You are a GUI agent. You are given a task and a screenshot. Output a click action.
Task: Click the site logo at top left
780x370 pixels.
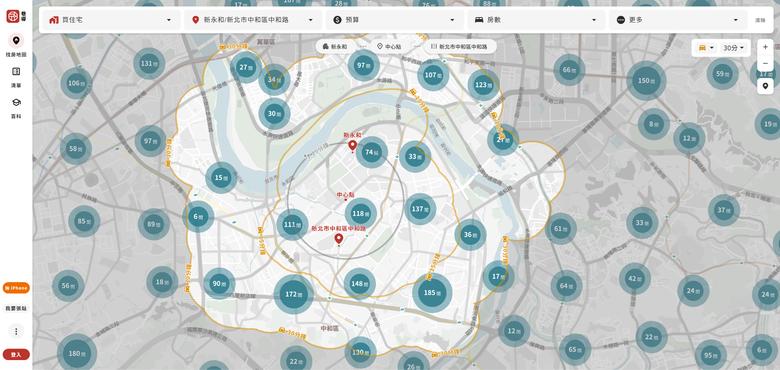tap(16, 16)
